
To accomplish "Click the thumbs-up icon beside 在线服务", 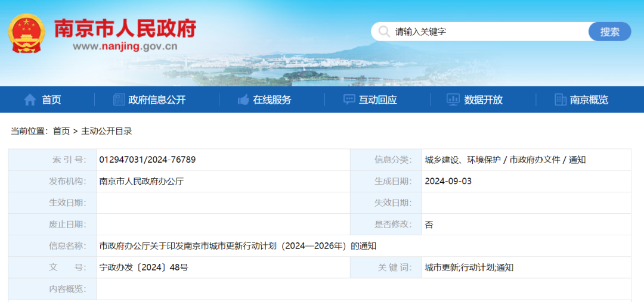I will click(x=243, y=99).
